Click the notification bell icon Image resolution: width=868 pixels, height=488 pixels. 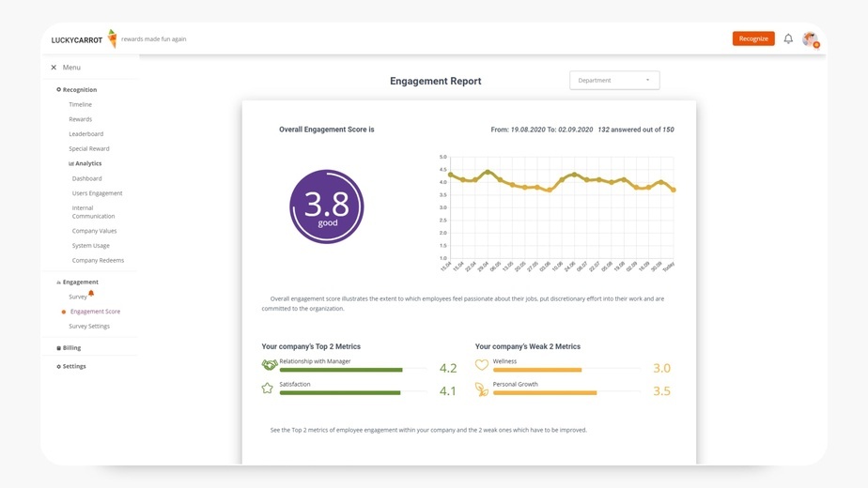[788, 38]
